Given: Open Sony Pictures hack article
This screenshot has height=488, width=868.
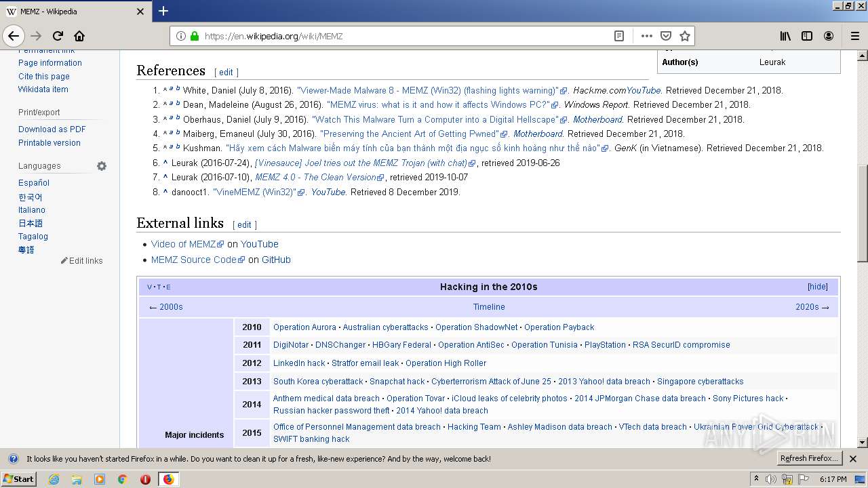Looking at the screenshot, I should [x=748, y=399].
